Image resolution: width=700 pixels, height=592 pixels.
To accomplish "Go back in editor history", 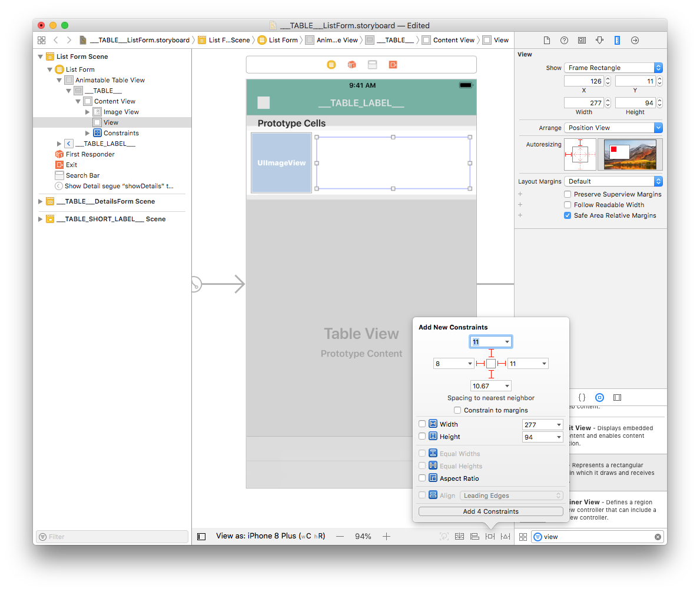I will coord(56,40).
